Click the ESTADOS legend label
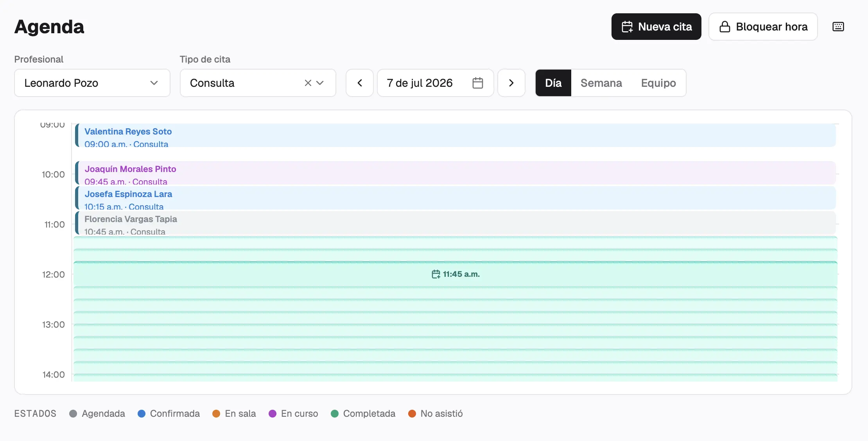 click(35, 414)
